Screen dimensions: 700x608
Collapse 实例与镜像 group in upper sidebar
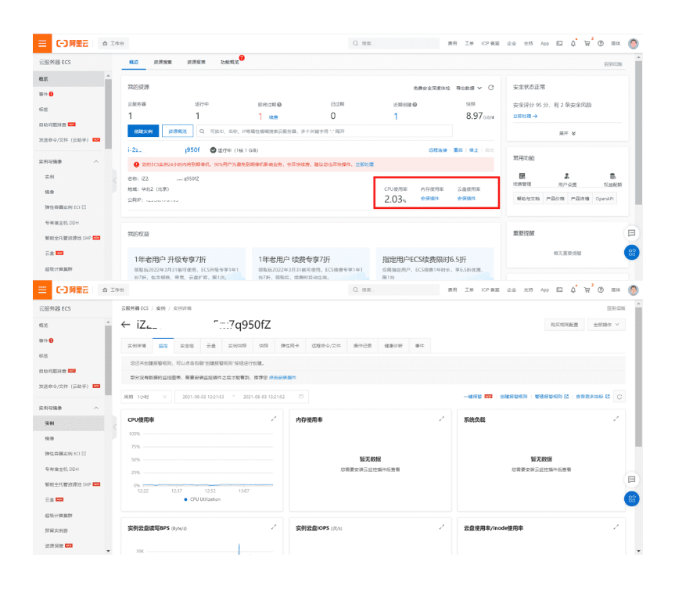[x=96, y=161]
